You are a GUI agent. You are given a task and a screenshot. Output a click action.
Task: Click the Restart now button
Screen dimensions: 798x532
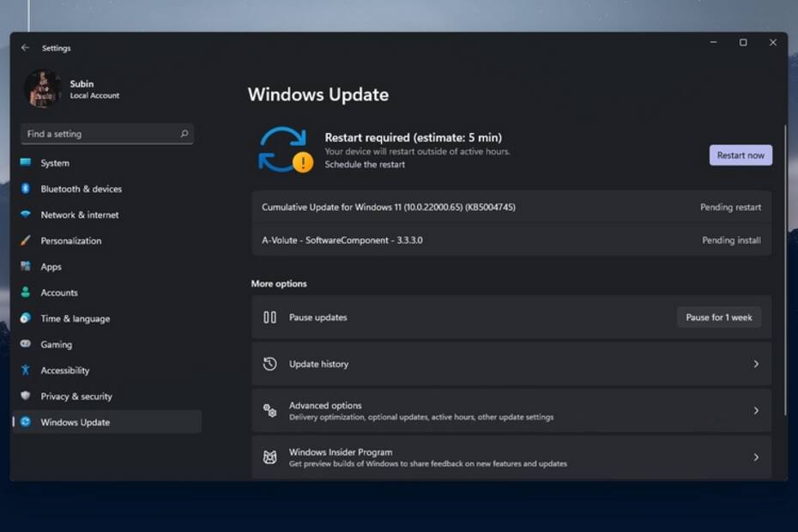[x=741, y=155]
